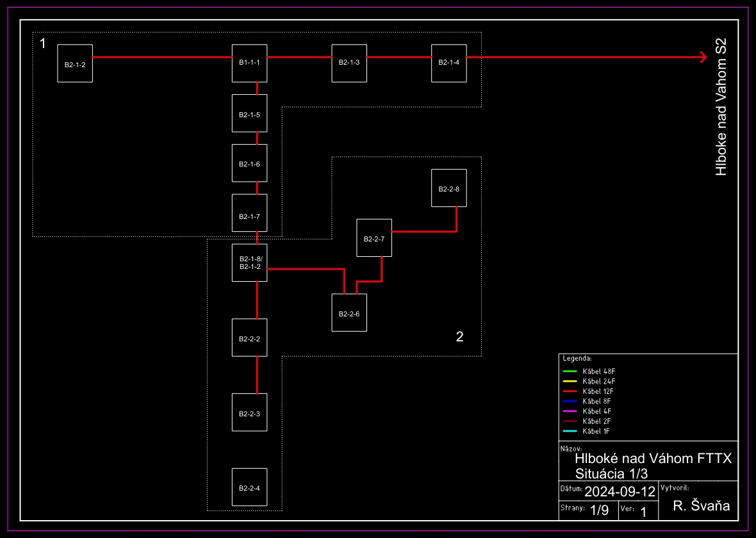Click the B2-1-3 node box
Screen dimensions: 756x538
tap(349, 63)
